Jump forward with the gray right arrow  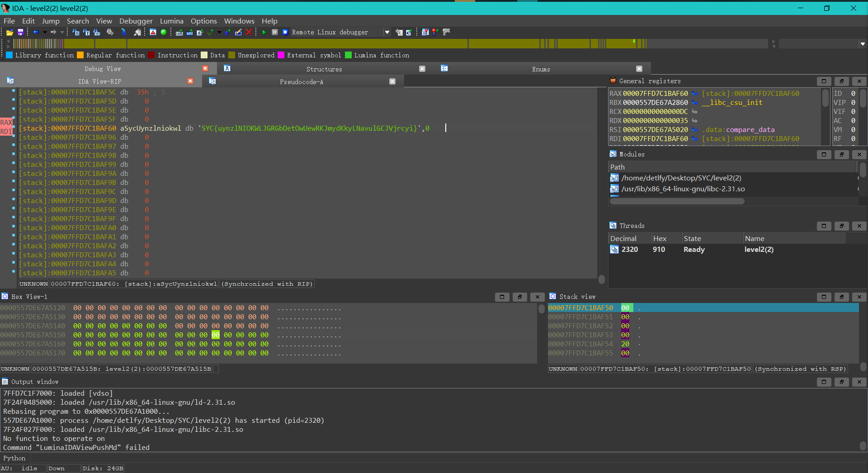[53, 32]
